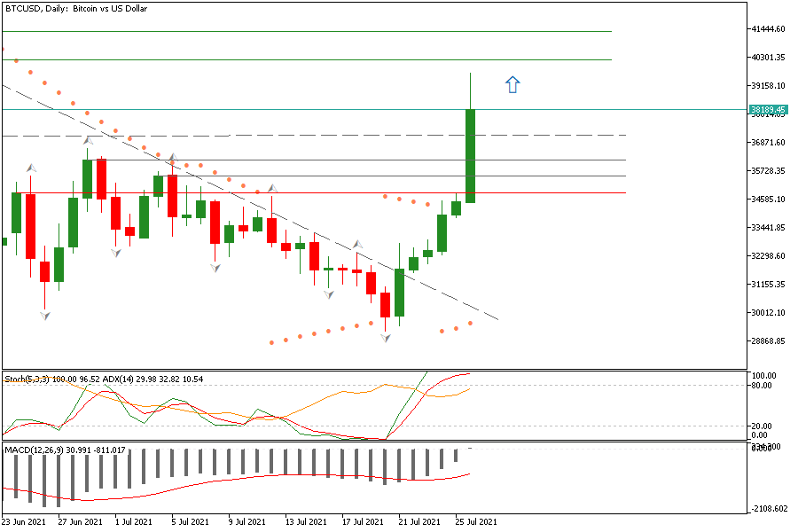This screenshot has height=532, width=798.
Task: Click the 40301.35 price axis label
Action: [769, 58]
